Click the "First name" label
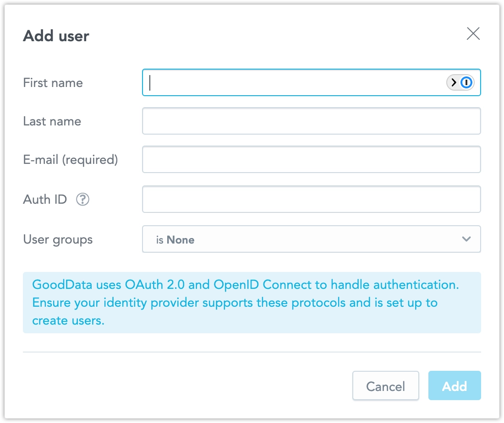 [x=53, y=82]
